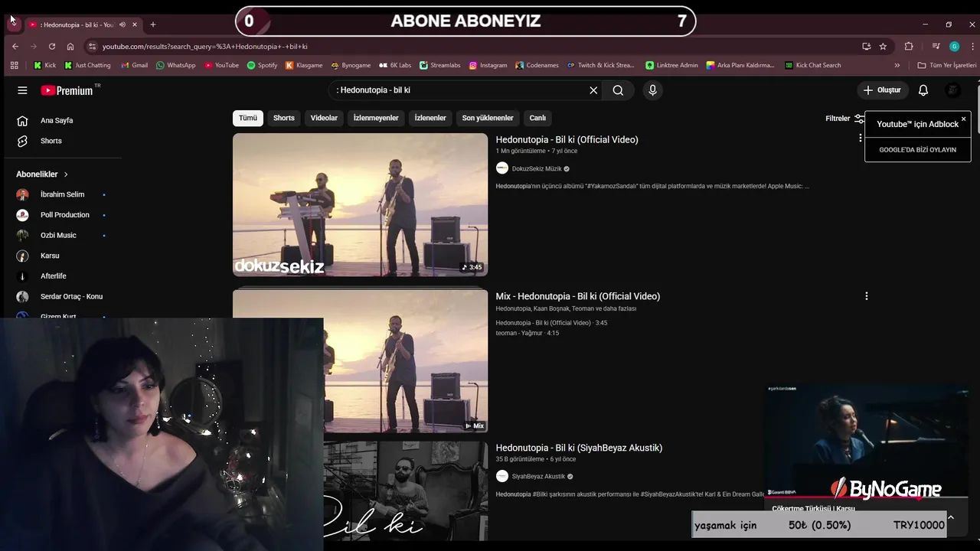The height and width of the screenshot is (551, 980).
Task: Close the Hedonutopia browser tab
Action: (135, 24)
